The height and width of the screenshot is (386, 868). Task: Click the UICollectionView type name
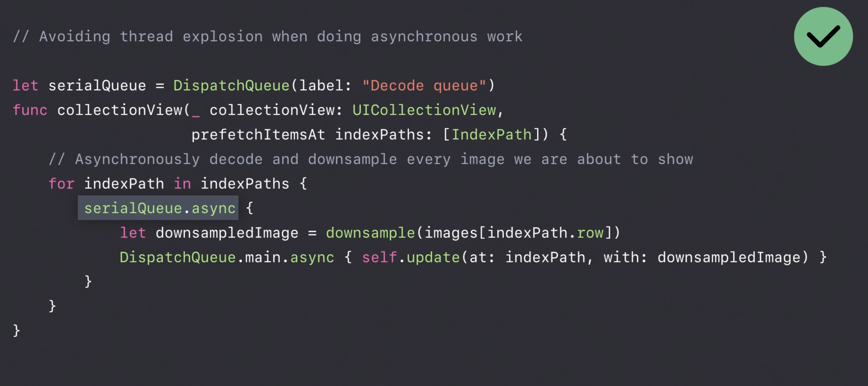click(x=424, y=110)
